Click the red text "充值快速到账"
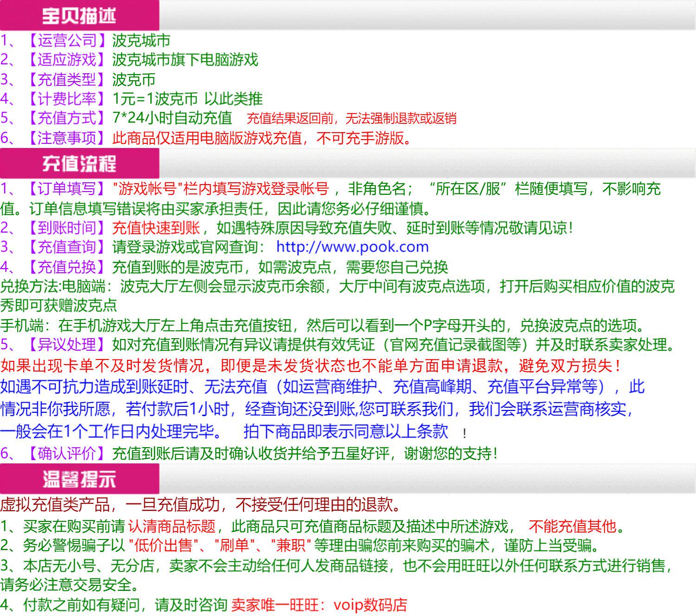This screenshot has width=696, height=616. tap(156, 228)
